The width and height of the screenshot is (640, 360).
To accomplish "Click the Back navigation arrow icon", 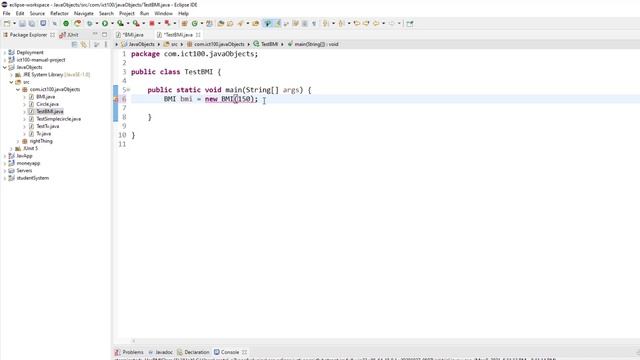I will [376, 24].
